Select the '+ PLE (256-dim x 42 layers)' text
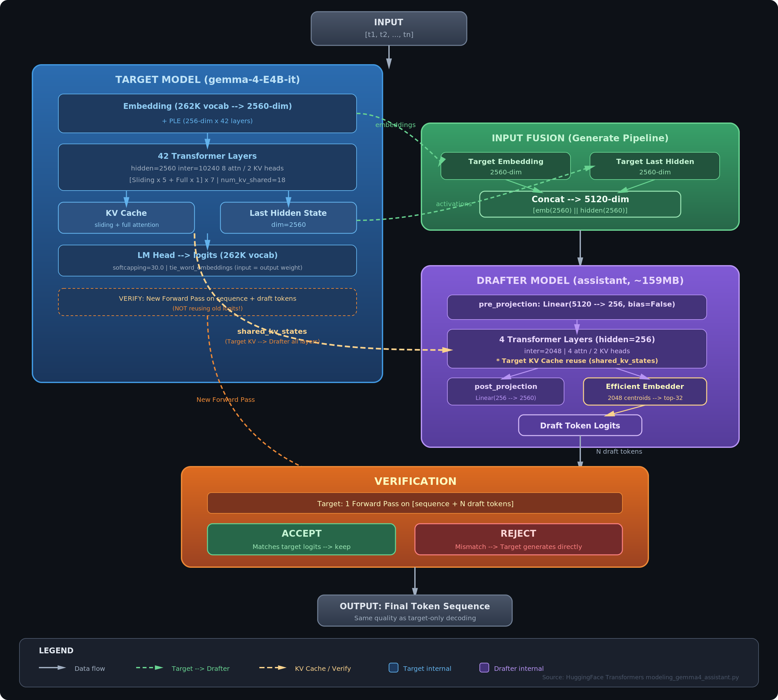This screenshot has width=778, height=700. tap(207, 121)
